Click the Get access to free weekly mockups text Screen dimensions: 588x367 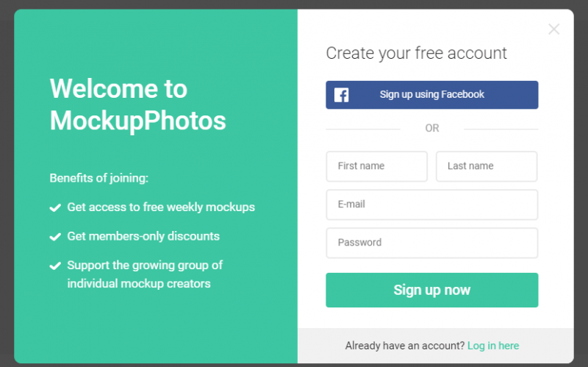point(161,207)
